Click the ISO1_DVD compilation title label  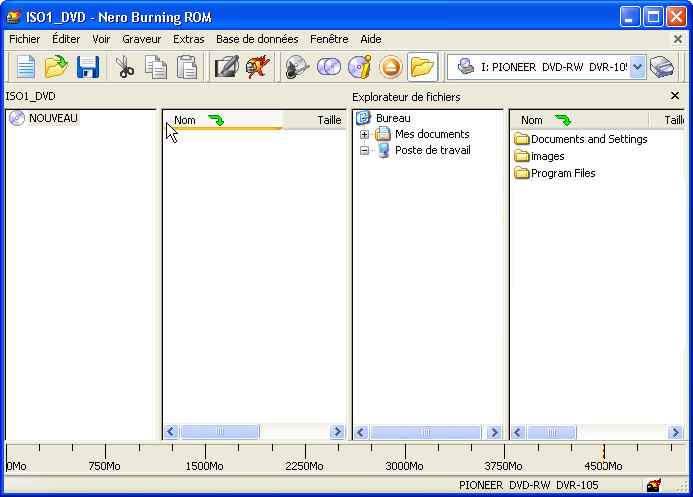point(30,96)
